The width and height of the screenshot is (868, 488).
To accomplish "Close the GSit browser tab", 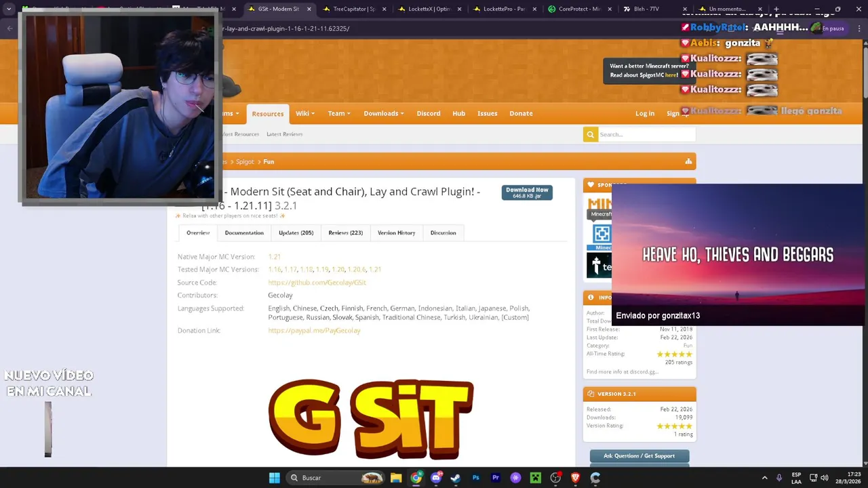I will [309, 9].
